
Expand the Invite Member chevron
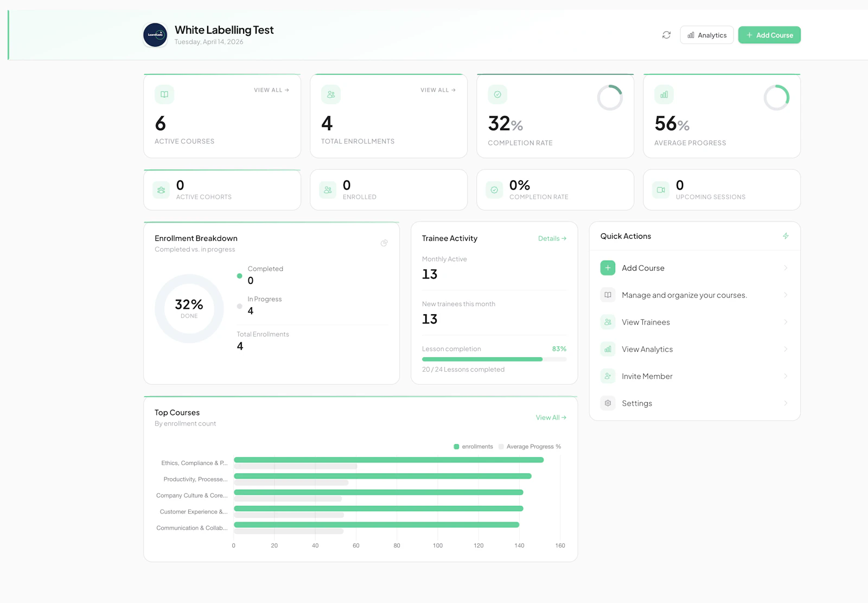[786, 376]
